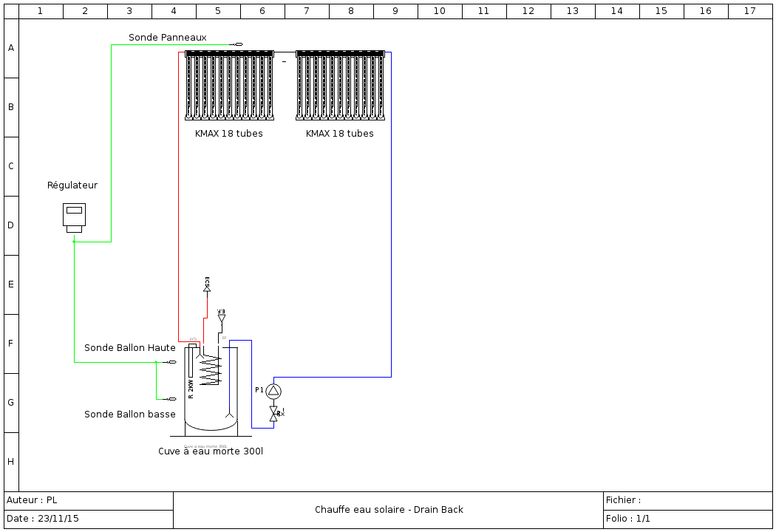Select the valve symbol below pump P1
776x532 pixels.
tap(273, 414)
